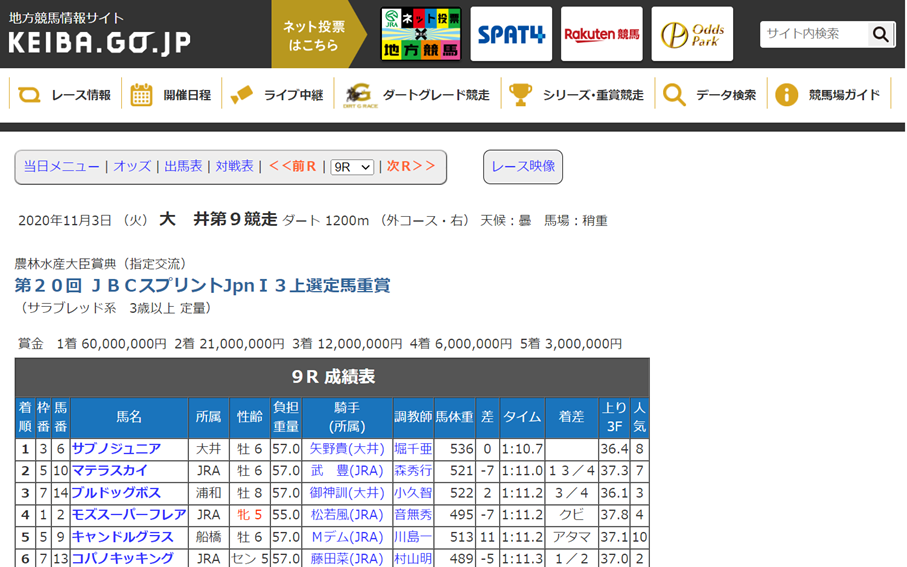The image size is (907, 567).
Task: Click the magnifier search icon button
Action: [880, 34]
